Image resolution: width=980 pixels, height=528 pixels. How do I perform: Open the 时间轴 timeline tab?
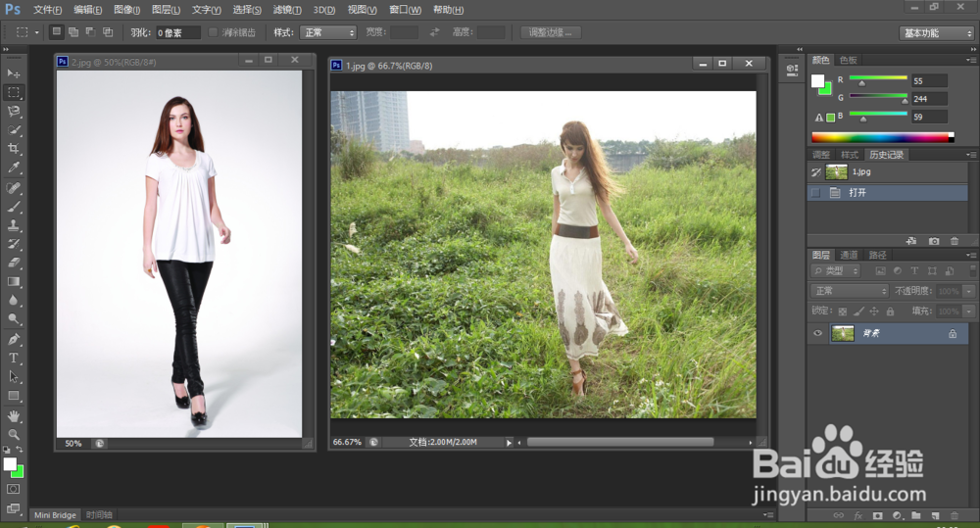click(99, 515)
